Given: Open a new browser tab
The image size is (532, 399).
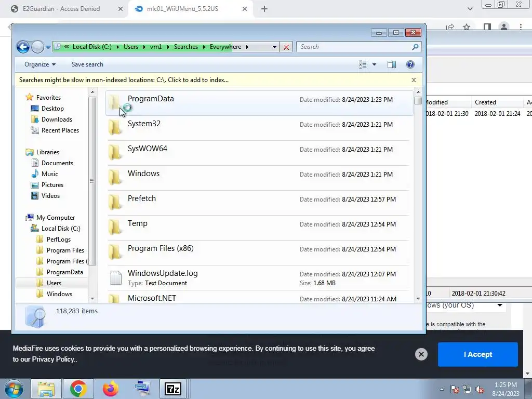Looking at the screenshot, I should pos(264,9).
